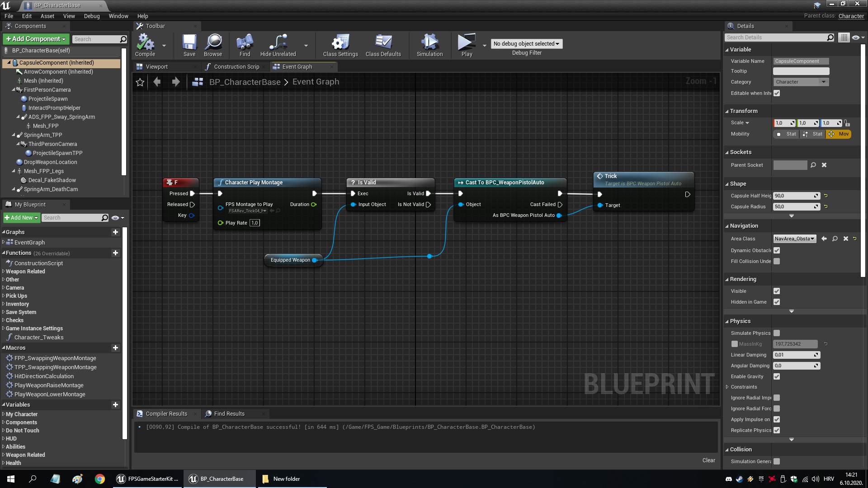Click the Components panel search field

pos(97,39)
